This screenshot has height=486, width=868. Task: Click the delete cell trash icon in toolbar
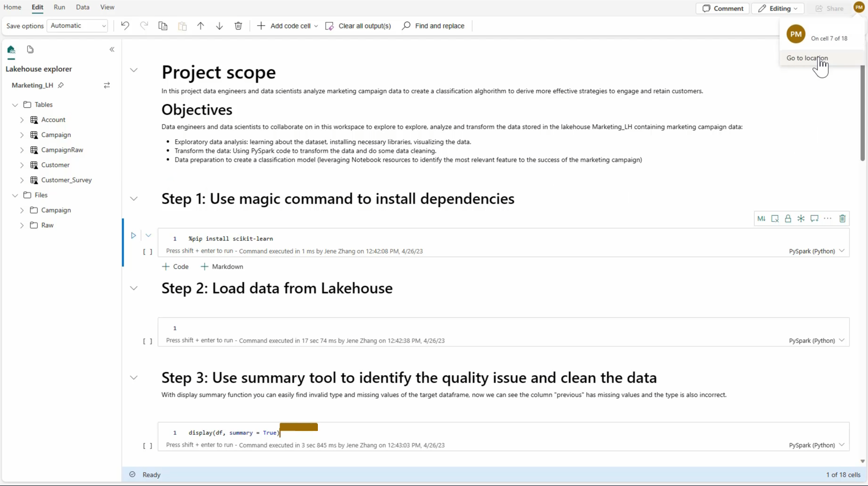pos(238,26)
